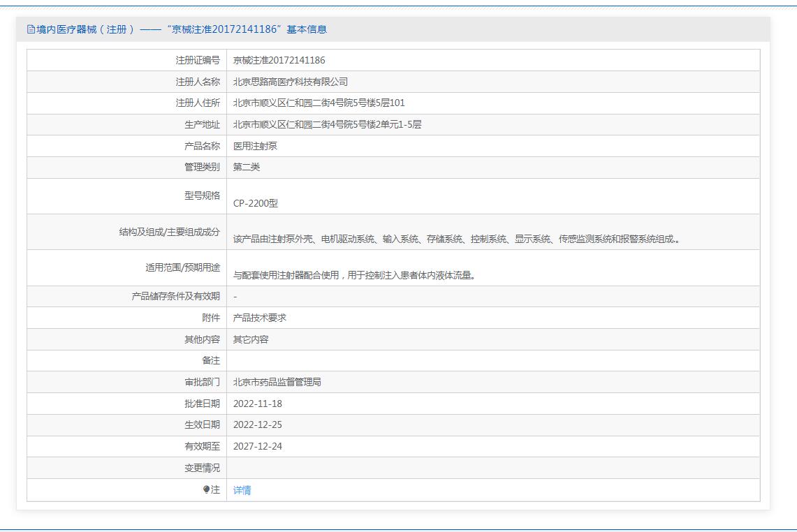The image size is (797, 532).
Task: Click the structure description starting 该产品由注射泵外壳
Action: click(x=456, y=239)
